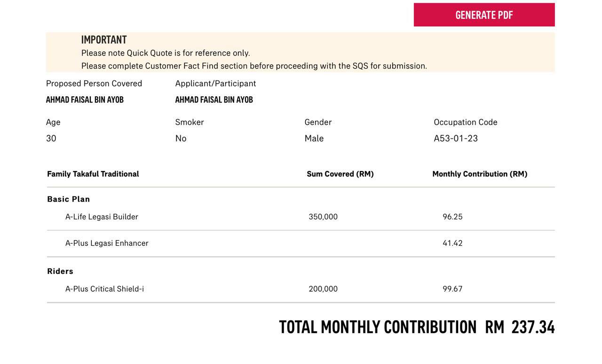The image size is (602, 364).
Task: Click the Gender value Male
Action: [x=314, y=139]
